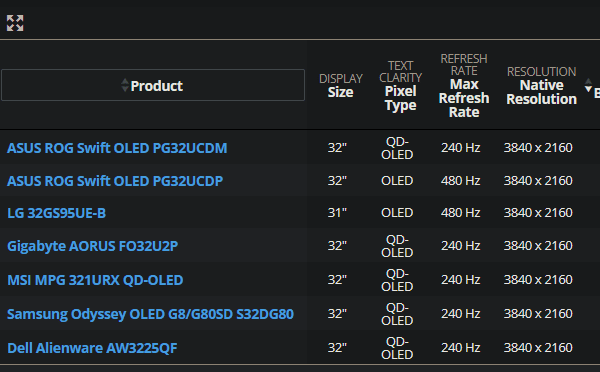
Task: Select 480 Hz cell in PG32UCDP row
Action: click(x=460, y=181)
